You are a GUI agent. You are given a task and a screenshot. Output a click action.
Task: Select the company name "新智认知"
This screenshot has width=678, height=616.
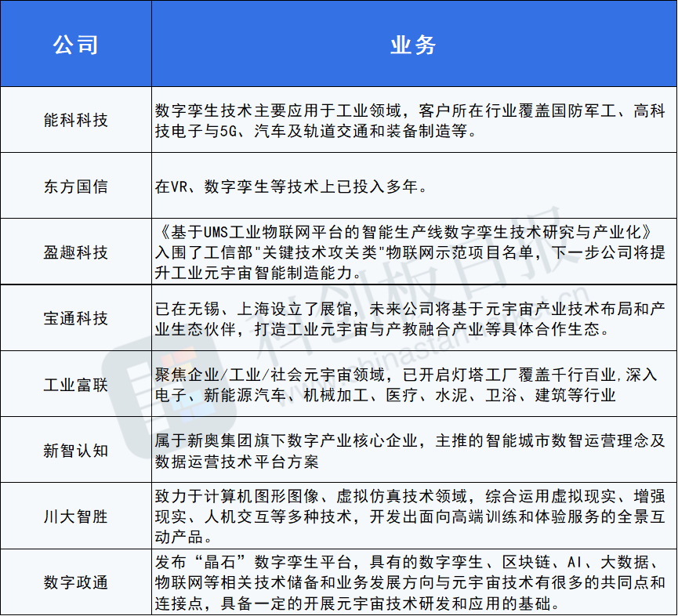point(76,451)
